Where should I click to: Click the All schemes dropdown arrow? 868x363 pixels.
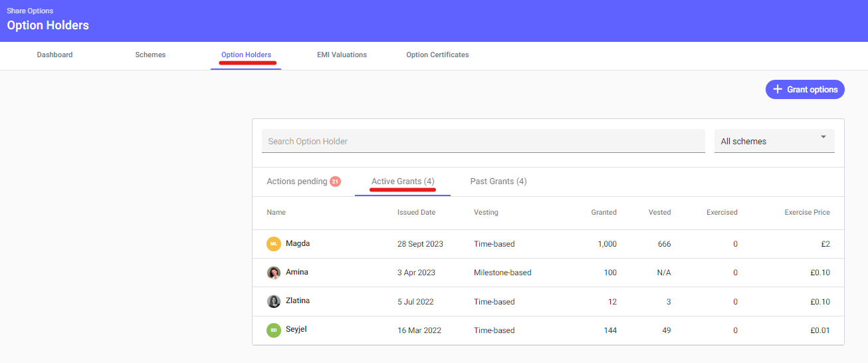[x=823, y=137]
